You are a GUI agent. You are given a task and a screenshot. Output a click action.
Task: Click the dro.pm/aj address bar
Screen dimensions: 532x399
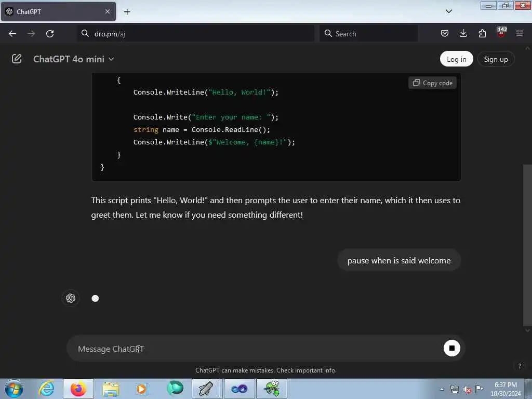tap(196, 34)
